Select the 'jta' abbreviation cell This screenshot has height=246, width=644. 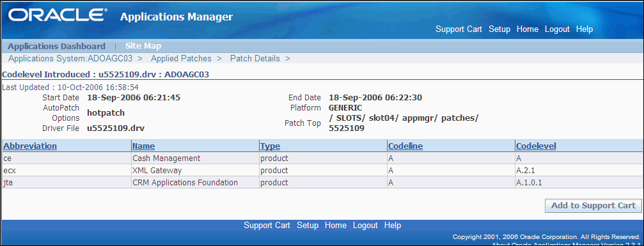[x=66, y=182]
